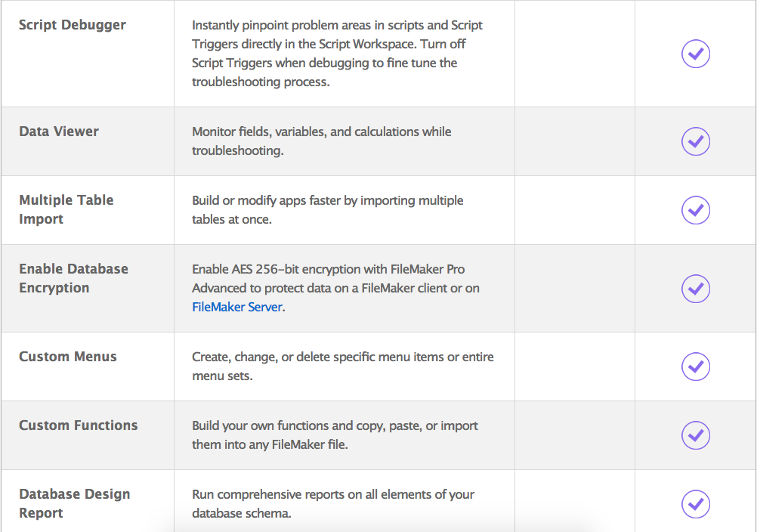Click the Database Design Report heading
The image size is (757, 532).
tap(74, 503)
